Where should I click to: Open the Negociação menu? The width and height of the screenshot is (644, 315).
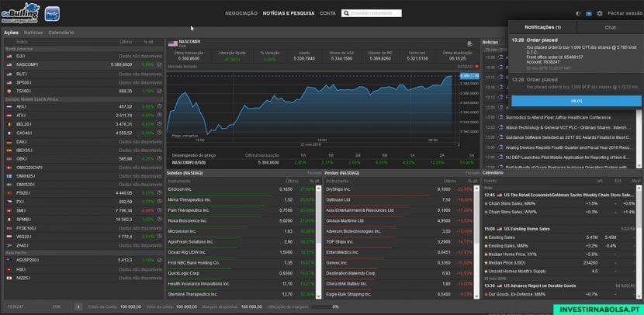pyautogui.click(x=241, y=13)
